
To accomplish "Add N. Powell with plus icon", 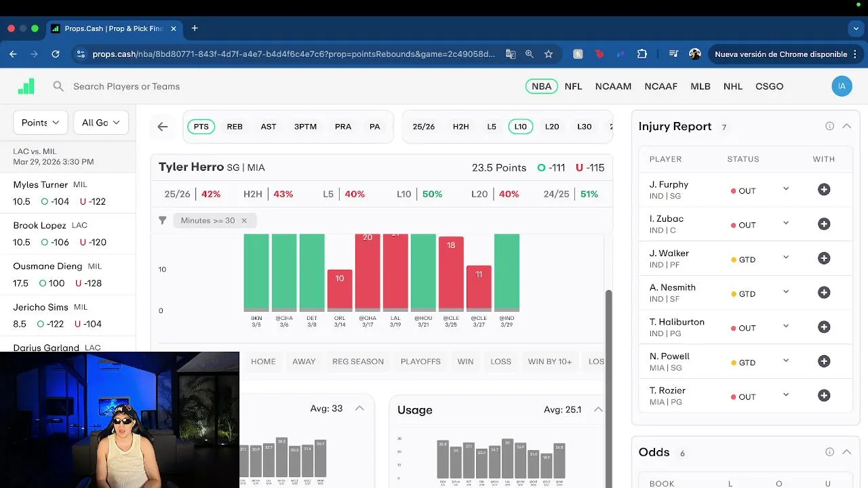I will pos(824,361).
